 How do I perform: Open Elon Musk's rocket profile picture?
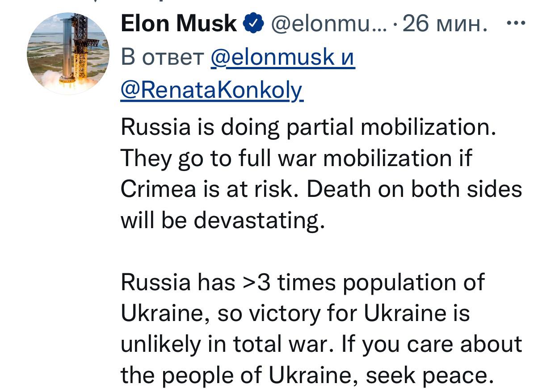68,54
